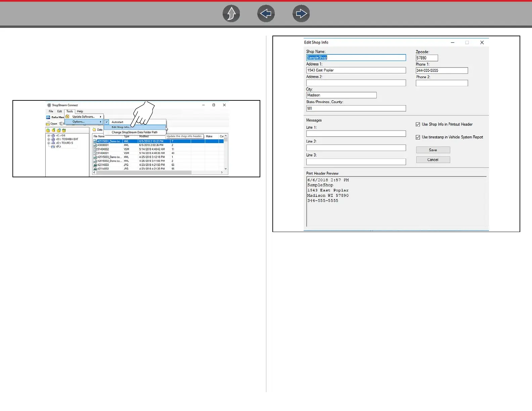Click the VSM file icon for 51404001
This screenshot has height=411, width=532.
(95, 153)
